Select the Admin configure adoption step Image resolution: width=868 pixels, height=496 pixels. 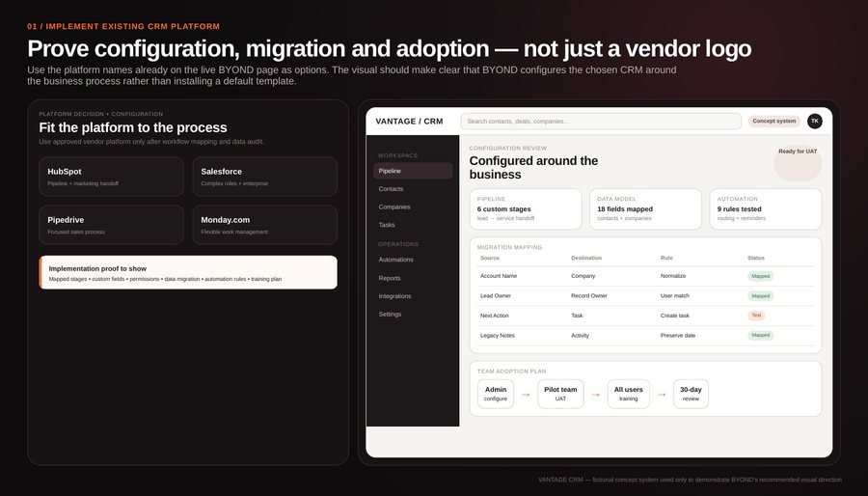click(496, 394)
